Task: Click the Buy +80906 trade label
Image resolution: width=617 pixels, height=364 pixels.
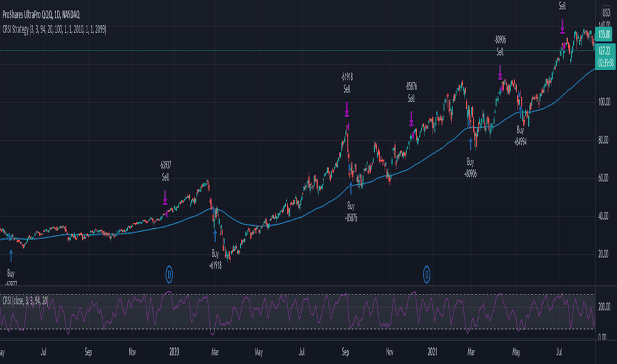Action: [470, 167]
